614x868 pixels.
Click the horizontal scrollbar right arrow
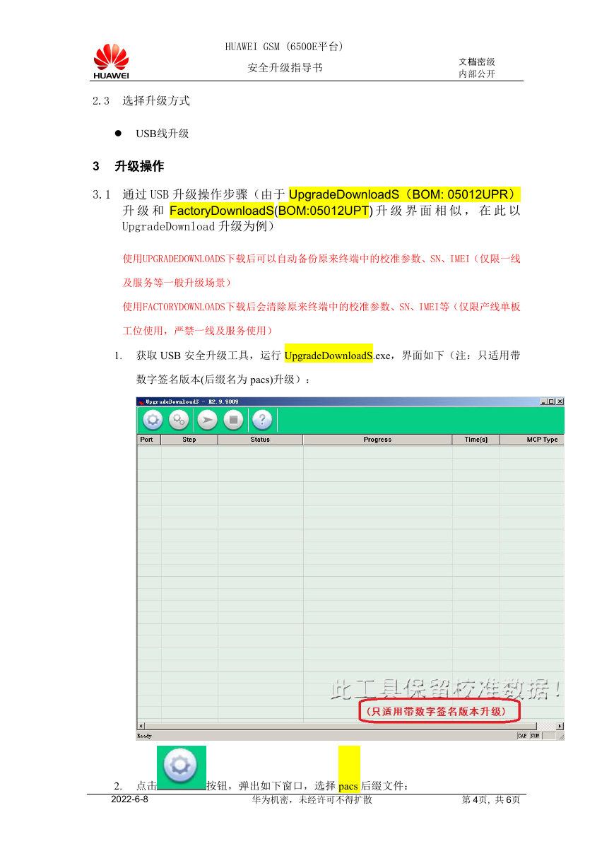tap(560, 726)
